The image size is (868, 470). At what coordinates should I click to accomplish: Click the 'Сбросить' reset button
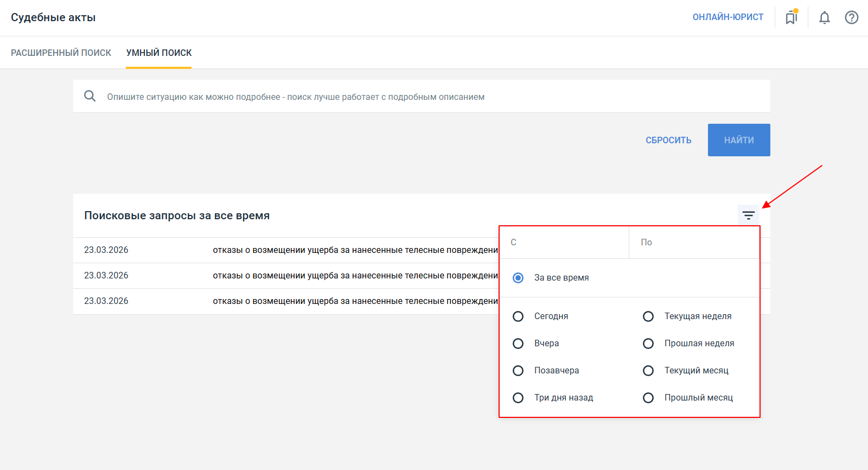pyautogui.click(x=668, y=140)
